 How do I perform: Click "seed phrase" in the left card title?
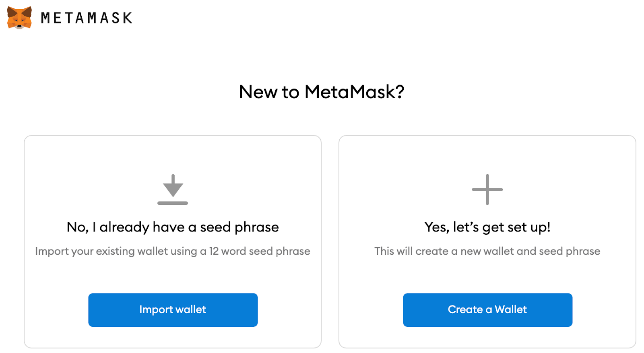(239, 227)
